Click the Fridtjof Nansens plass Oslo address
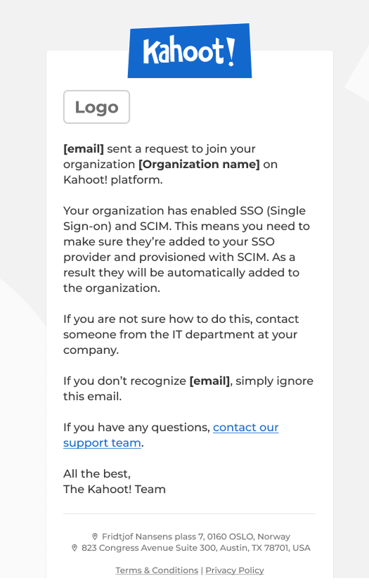Image resolution: width=369 pixels, height=588 pixels. coord(196,537)
